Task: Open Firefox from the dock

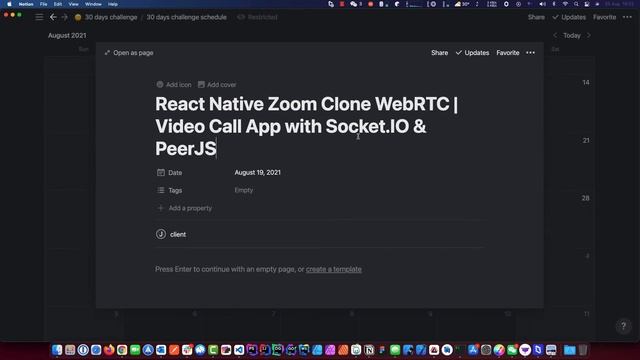Action: (109, 350)
